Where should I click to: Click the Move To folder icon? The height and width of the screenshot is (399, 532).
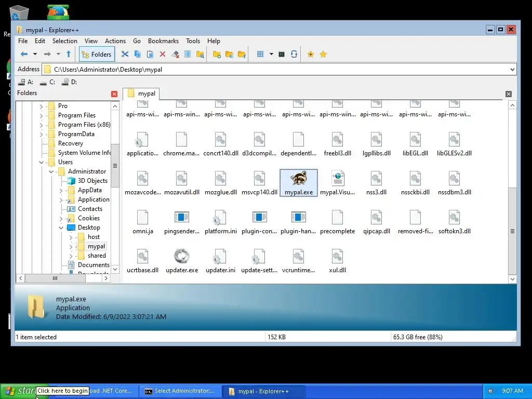pyautogui.click(x=242, y=54)
